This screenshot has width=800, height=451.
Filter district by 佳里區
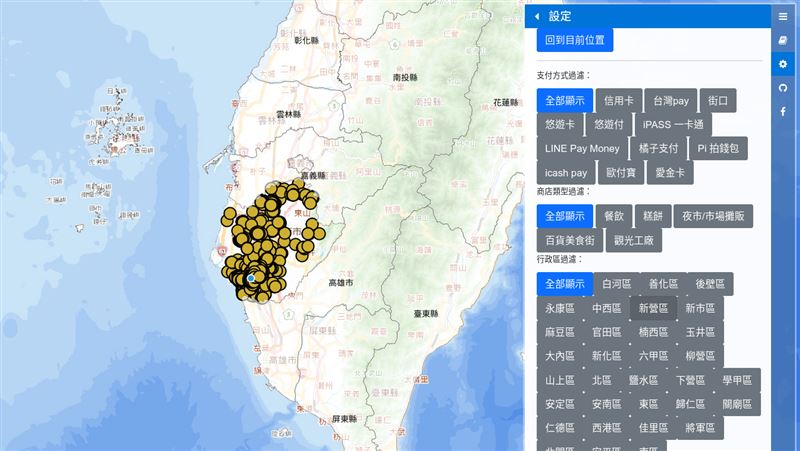[x=654, y=428]
